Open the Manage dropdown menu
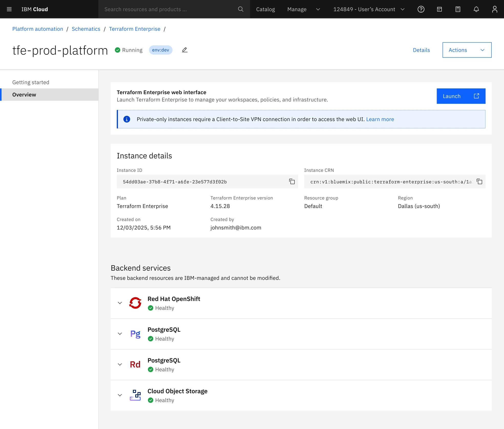The height and width of the screenshot is (429, 504). point(303,9)
